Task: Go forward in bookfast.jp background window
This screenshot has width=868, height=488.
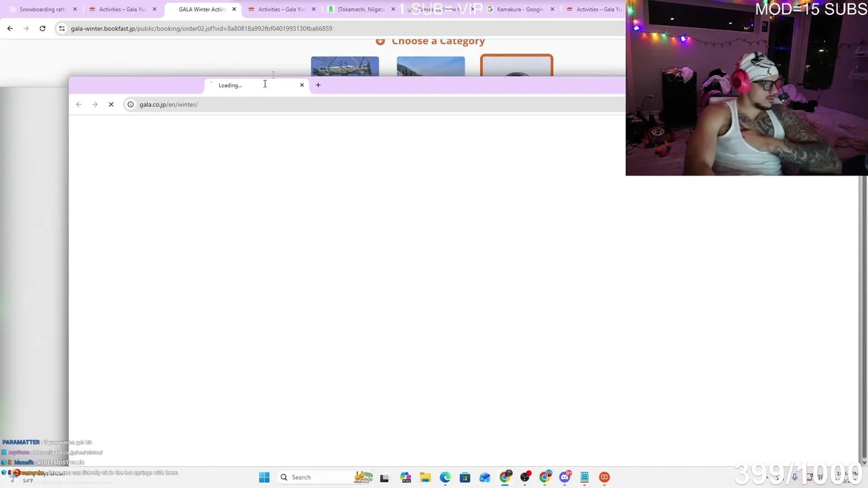Action: tap(26, 28)
